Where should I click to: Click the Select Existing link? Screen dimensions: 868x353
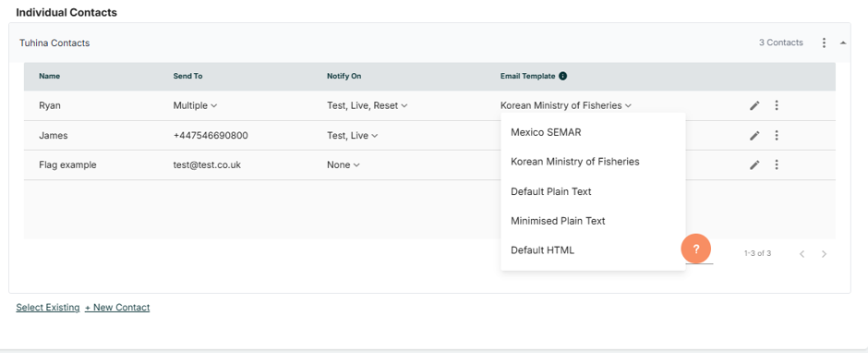48,307
